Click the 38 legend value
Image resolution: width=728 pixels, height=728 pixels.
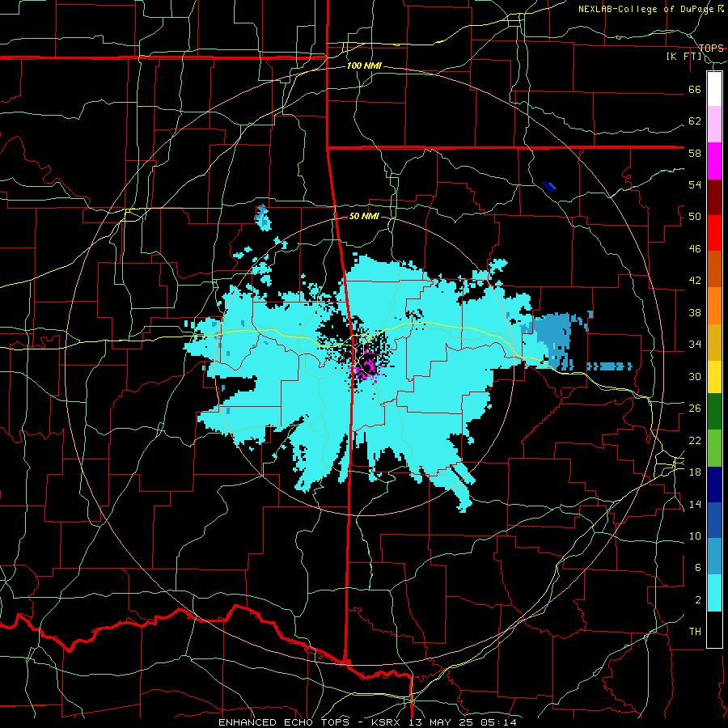pos(695,312)
